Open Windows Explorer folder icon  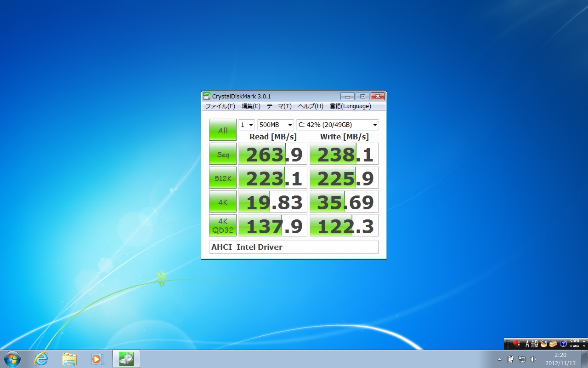69,359
